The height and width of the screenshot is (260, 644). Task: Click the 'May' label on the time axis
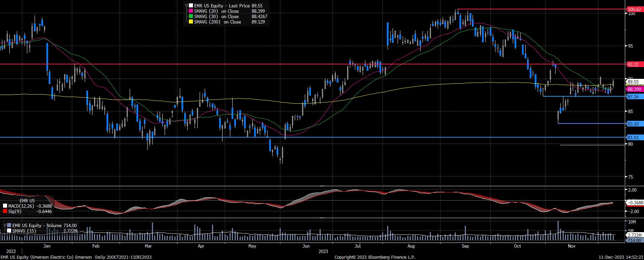tap(252, 246)
